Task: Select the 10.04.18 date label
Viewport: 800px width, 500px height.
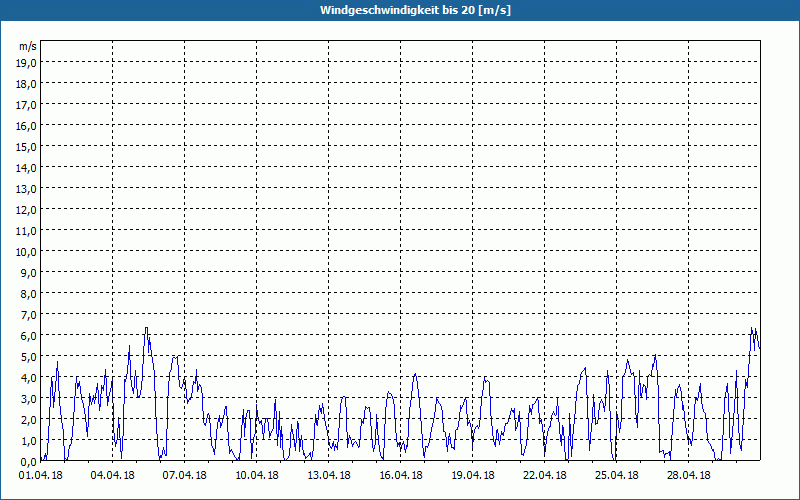Action: (x=257, y=475)
